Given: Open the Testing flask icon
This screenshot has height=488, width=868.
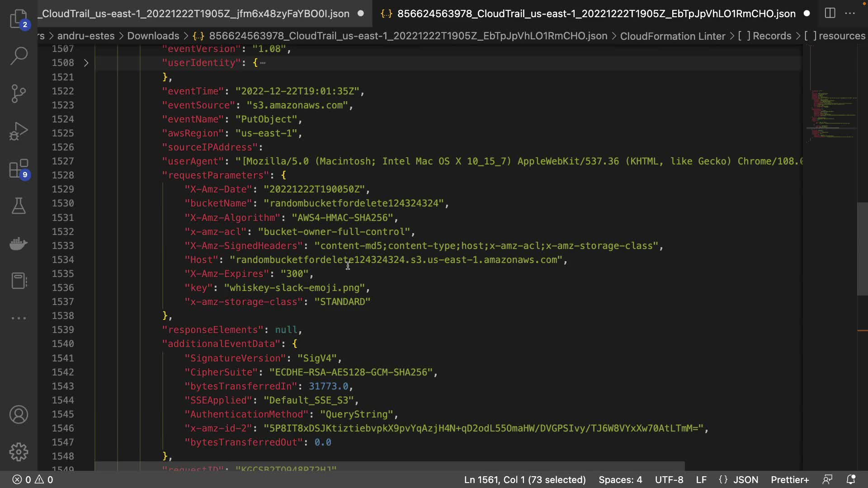Looking at the screenshot, I should [19, 206].
